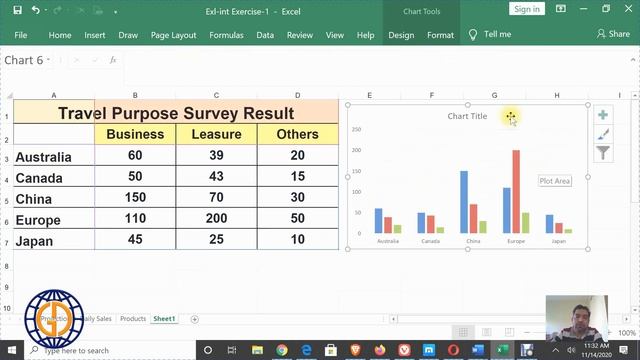This screenshot has width=640, height=360.
Task: Select the Sheet1 tab
Action: (164, 318)
